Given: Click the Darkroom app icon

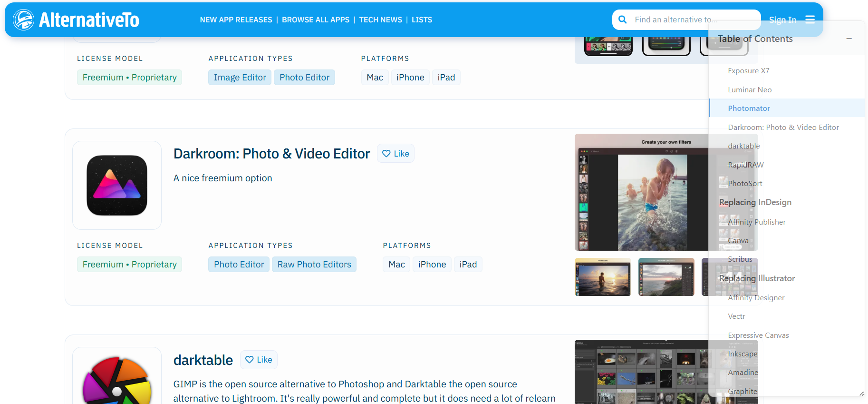Looking at the screenshot, I should (117, 185).
